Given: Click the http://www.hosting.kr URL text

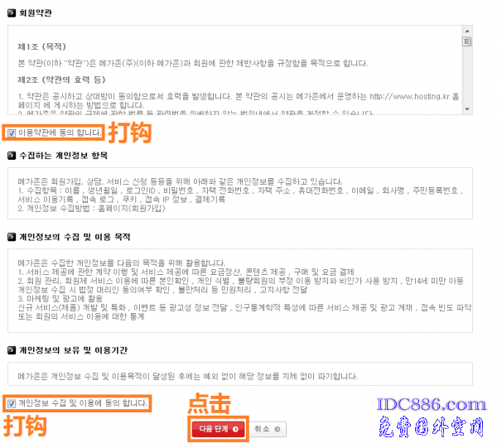Looking at the screenshot, I should 409,96.
